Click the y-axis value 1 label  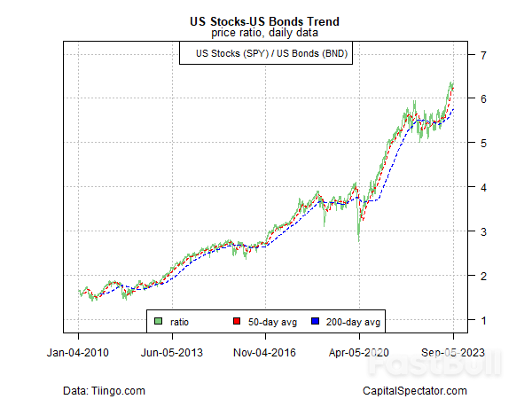483,320
